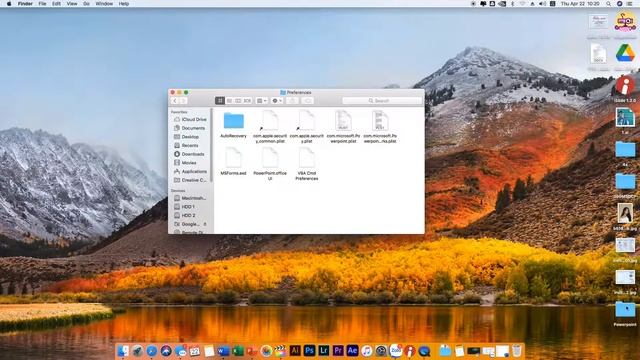Open the File menu
Screen dimensions: 640x360
pyautogui.click(x=42, y=4)
